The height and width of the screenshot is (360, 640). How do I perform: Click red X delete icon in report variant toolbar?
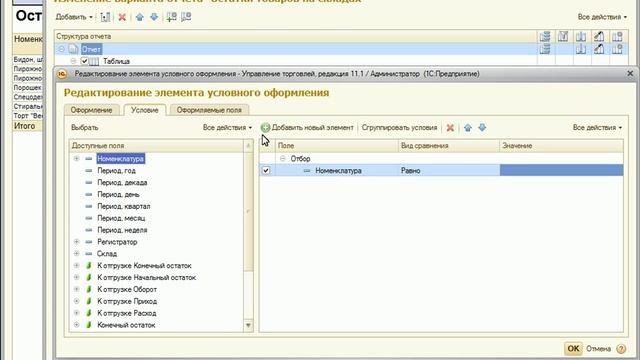click(122, 17)
